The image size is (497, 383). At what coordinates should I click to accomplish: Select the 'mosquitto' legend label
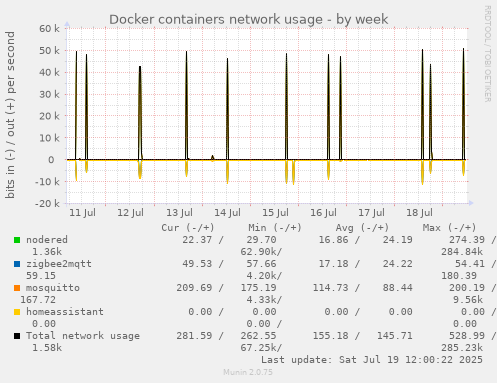point(53,288)
